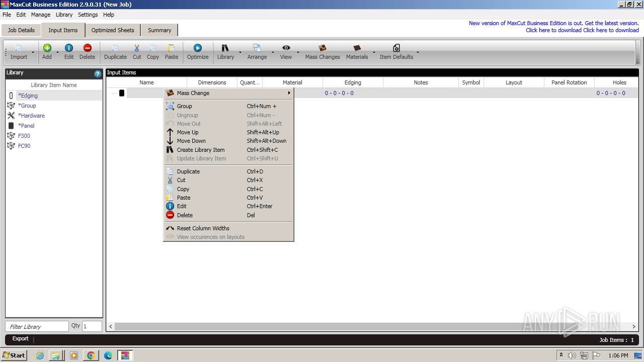This screenshot has height=362, width=644.
Task: Click the Materials toolbar icon
Action: pyautogui.click(x=357, y=48)
